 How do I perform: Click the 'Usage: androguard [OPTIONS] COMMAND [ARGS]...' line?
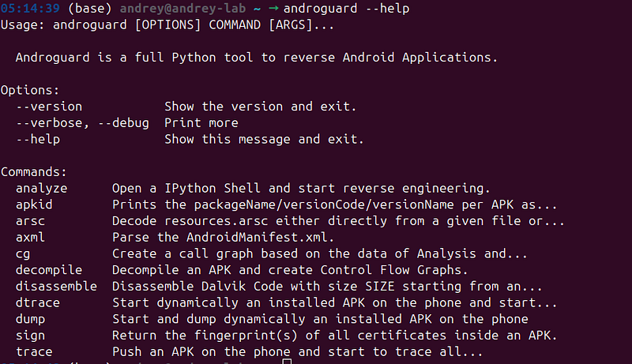167,25
